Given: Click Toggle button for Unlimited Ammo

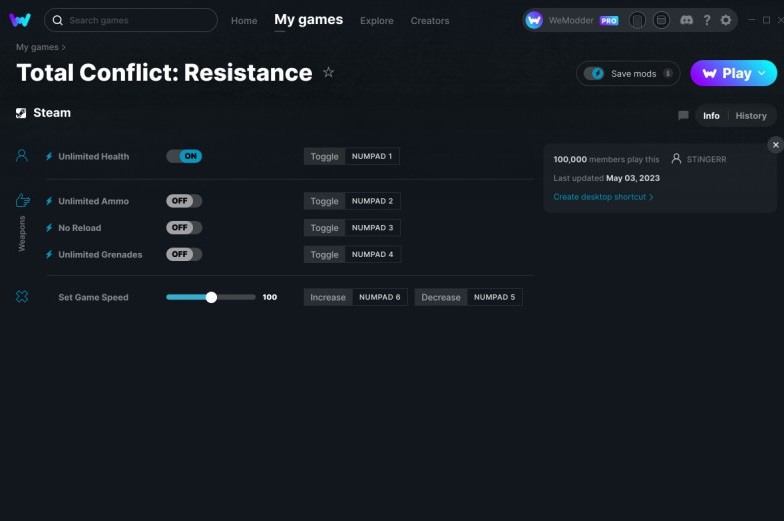Looking at the screenshot, I should 324,201.
